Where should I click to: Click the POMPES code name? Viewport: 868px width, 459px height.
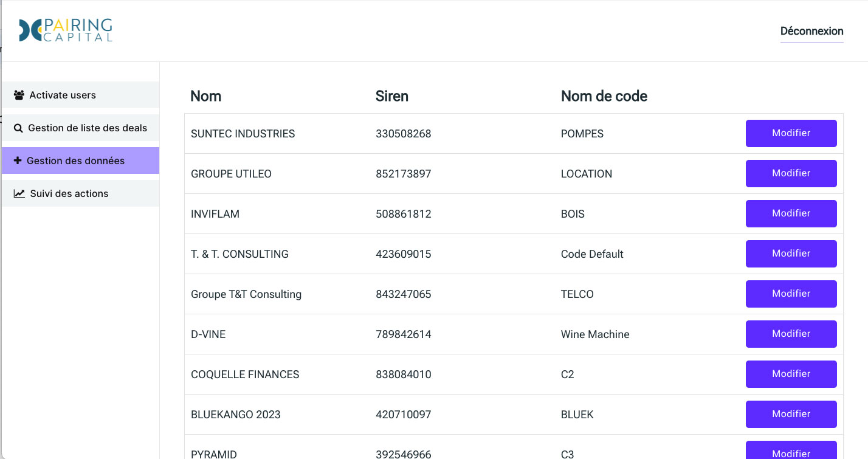click(x=582, y=134)
